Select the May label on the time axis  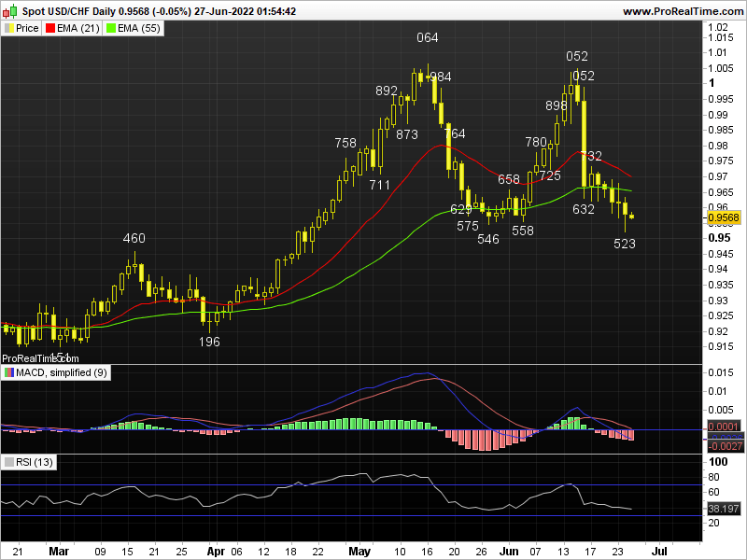tap(359, 551)
